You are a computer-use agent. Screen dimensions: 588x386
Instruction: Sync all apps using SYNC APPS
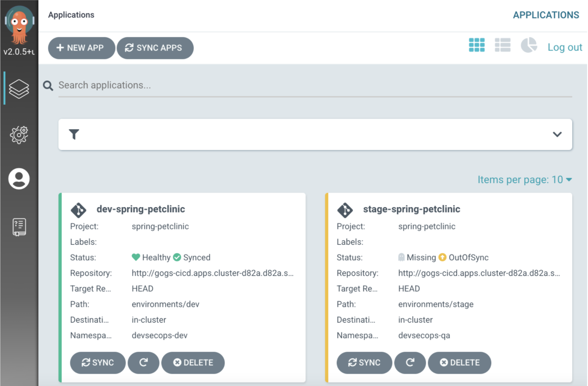[155, 48]
